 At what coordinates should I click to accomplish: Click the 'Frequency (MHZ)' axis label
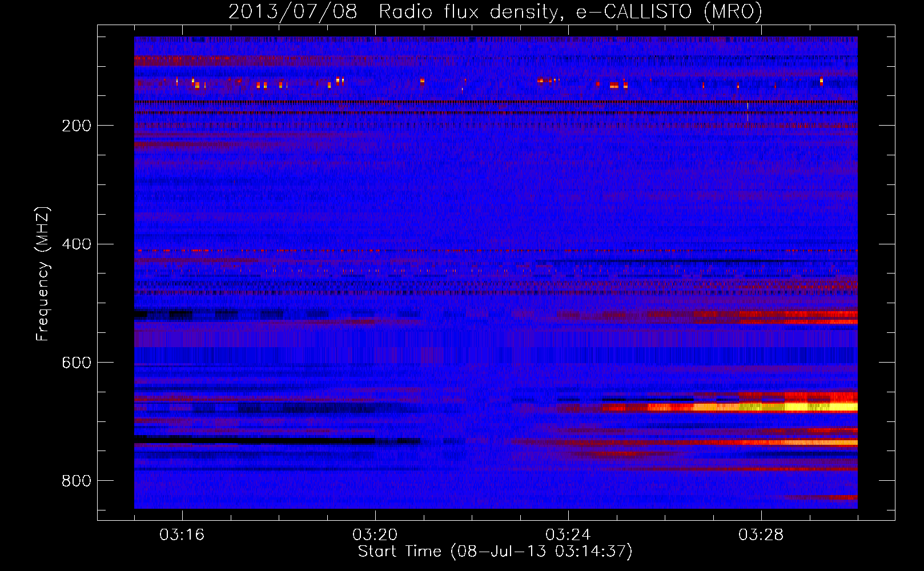click(x=43, y=274)
